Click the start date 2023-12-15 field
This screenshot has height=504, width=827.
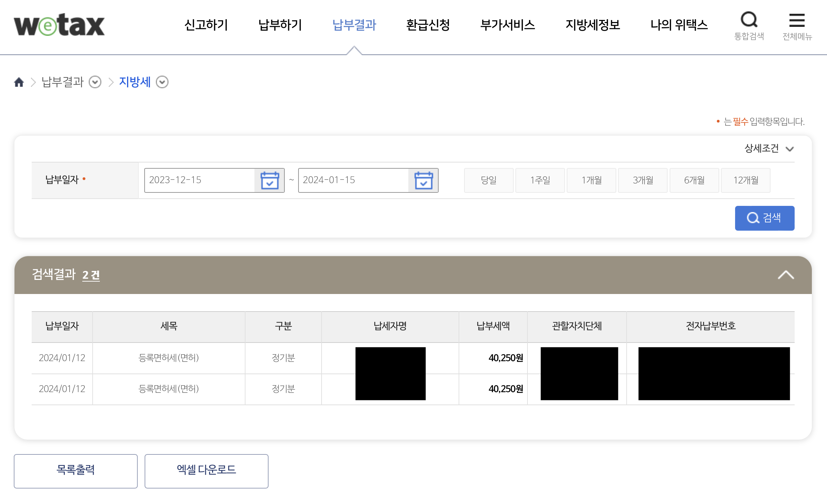pos(199,180)
